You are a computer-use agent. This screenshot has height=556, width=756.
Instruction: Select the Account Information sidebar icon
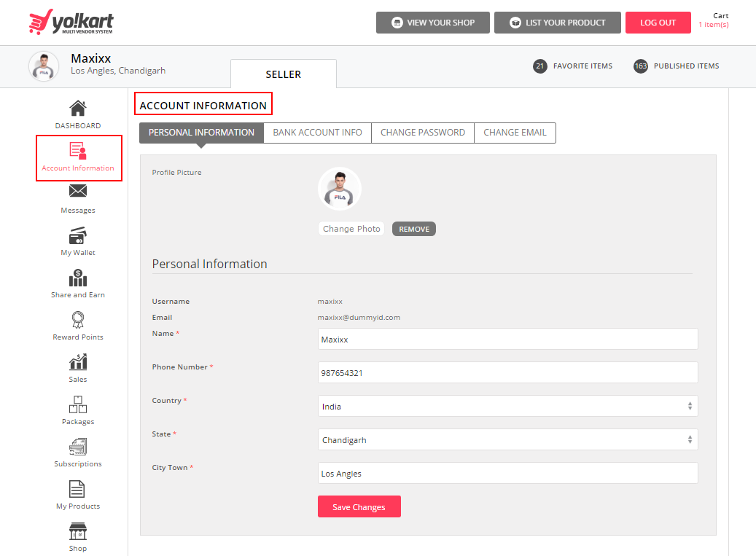pyautogui.click(x=77, y=150)
